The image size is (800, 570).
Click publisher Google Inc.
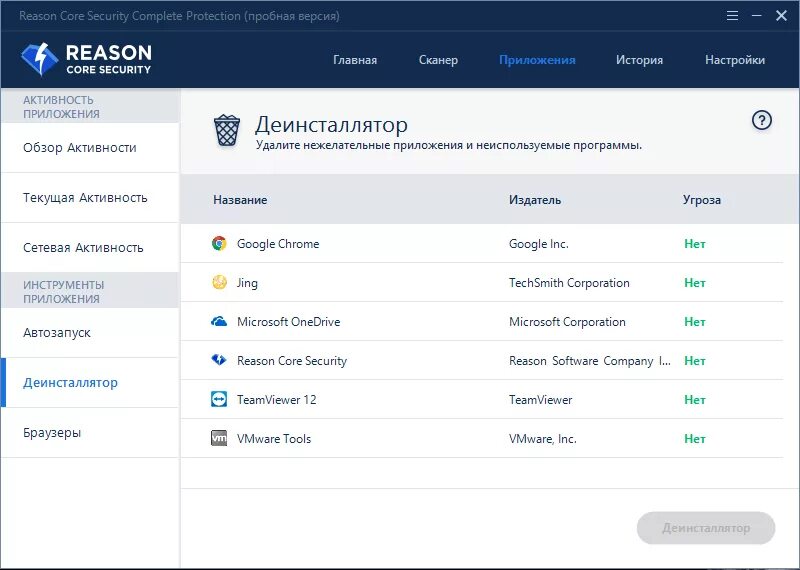[x=538, y=244]
